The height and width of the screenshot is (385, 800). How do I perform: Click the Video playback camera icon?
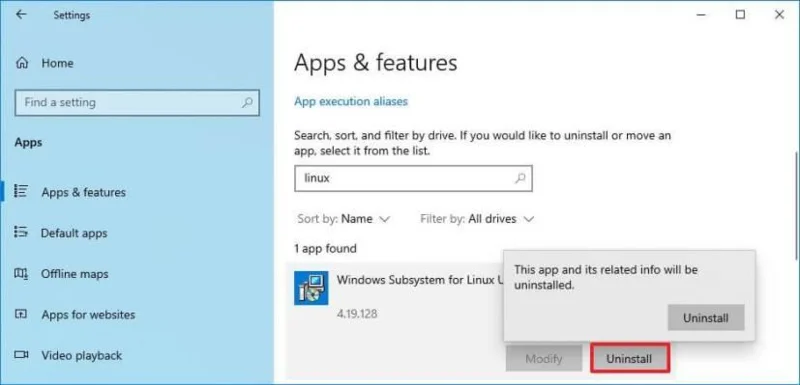(21, 354)
